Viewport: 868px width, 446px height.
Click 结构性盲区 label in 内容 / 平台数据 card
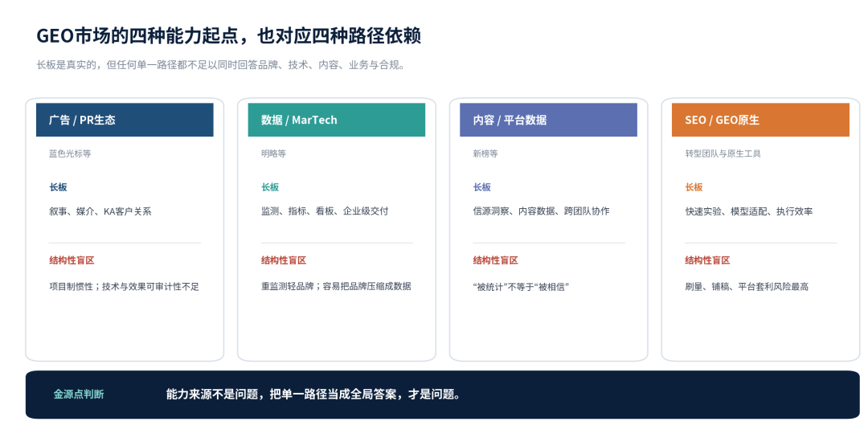click(x=496, y=260)
